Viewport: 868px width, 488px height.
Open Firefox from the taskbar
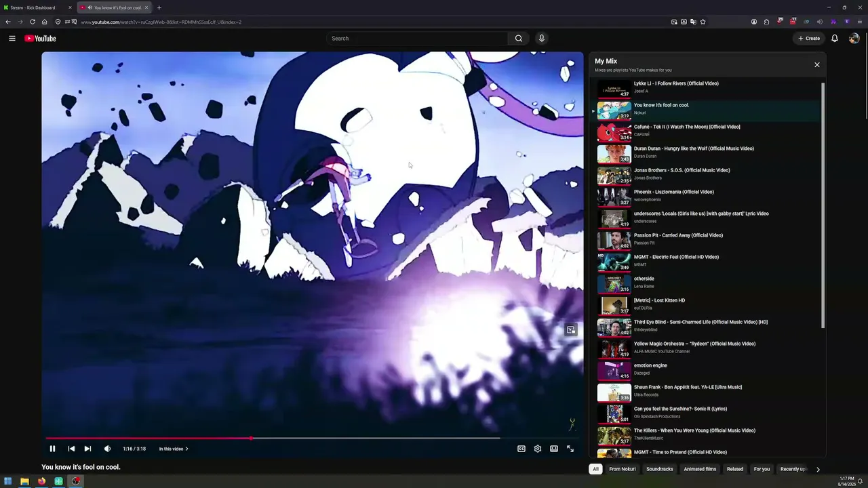[x=42, y=481]
